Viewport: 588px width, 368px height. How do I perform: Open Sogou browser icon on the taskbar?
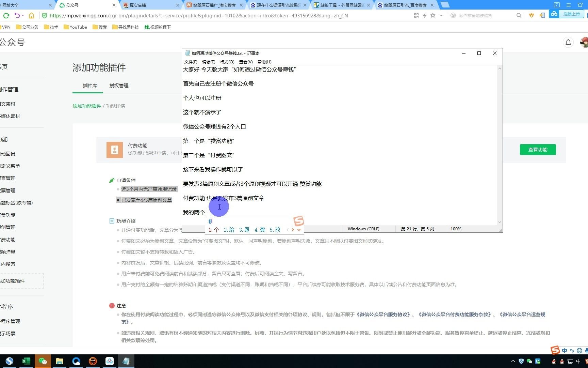point(10,361)
